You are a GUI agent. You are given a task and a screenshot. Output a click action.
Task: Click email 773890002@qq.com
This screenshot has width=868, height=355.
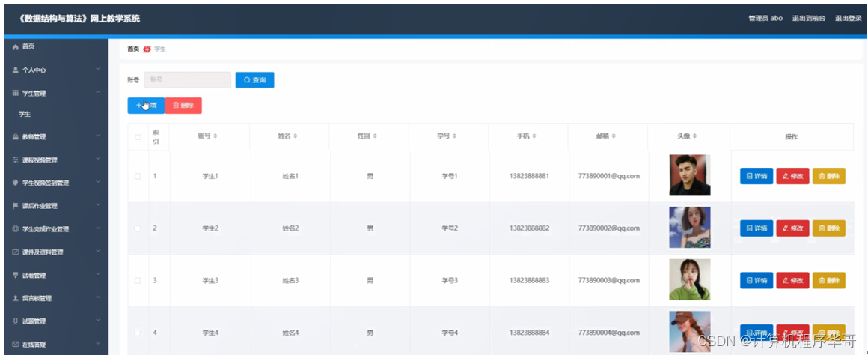click(x=609, y=228)
